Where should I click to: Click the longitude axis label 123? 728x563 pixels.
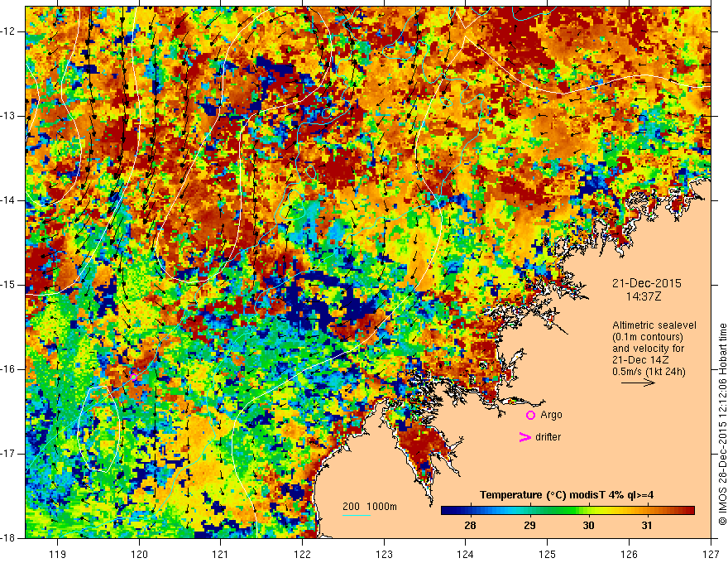click(x=384, y=554)
